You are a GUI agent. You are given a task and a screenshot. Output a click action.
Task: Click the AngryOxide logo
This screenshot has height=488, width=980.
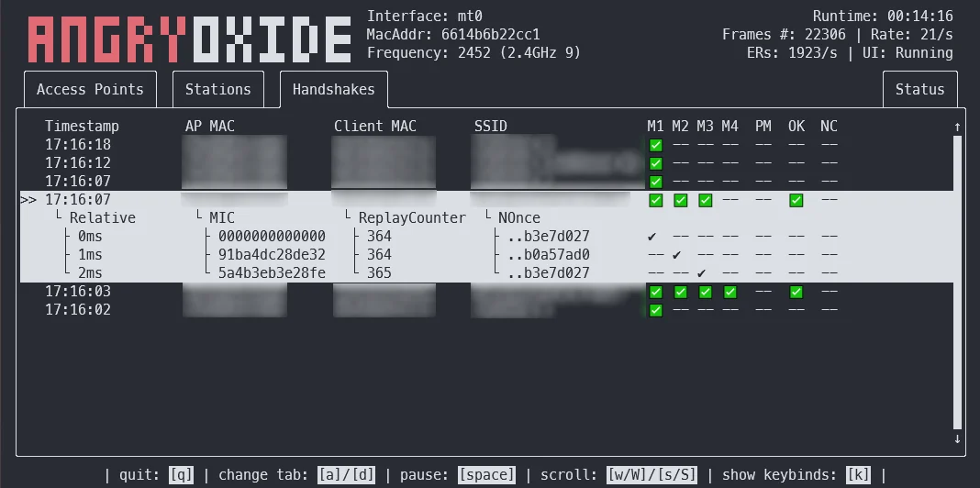pyautogui.click(x=189, y=39)
